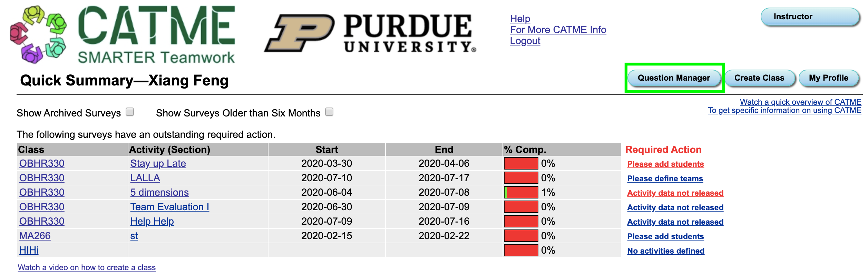Open the Stay up Late activity
Screen dimensions: 868x276
[x=158, y=164]
